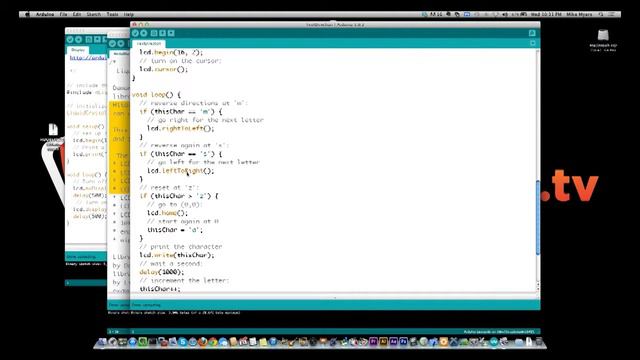Open the Trash in the Dock
The height and width of the screenshot is (360, 640).
[x=539, y=342]
